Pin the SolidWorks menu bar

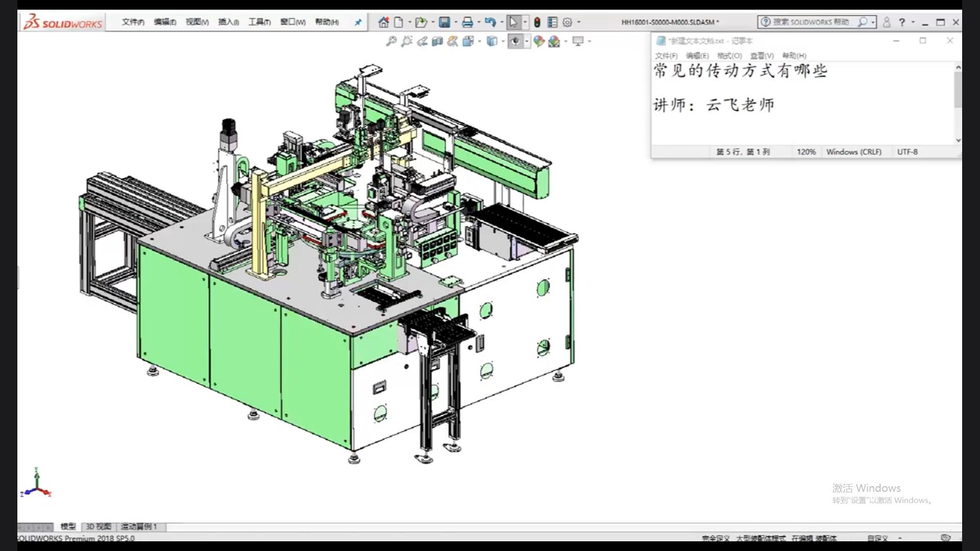point(358,22)
